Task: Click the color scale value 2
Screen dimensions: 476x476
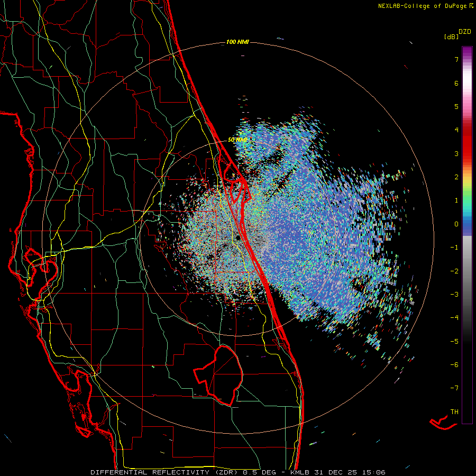Action: point(456,177)
